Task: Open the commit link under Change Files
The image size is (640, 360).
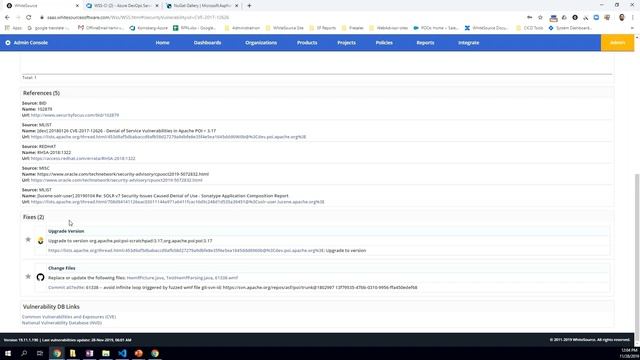Action: tap(66, 287)
